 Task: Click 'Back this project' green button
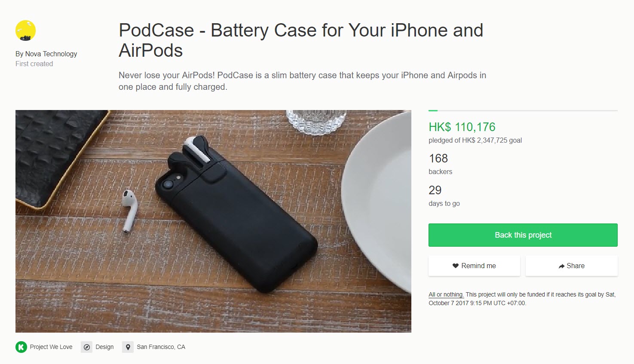pos(522,235)
